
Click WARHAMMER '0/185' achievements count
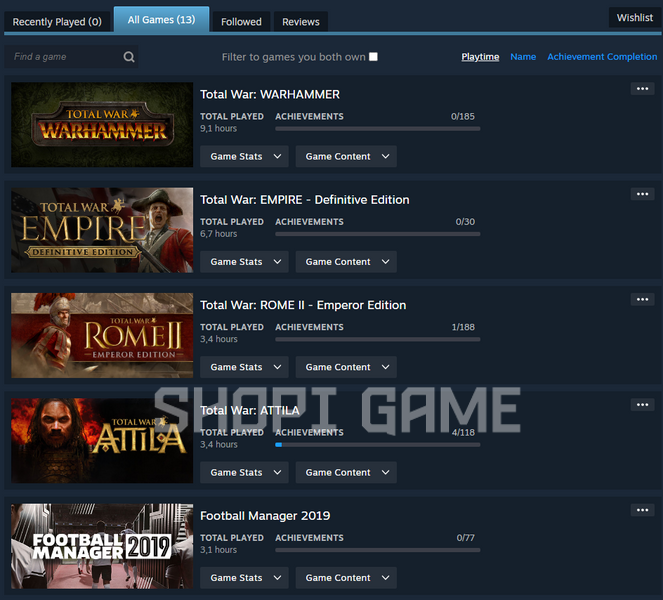(463, 116)
